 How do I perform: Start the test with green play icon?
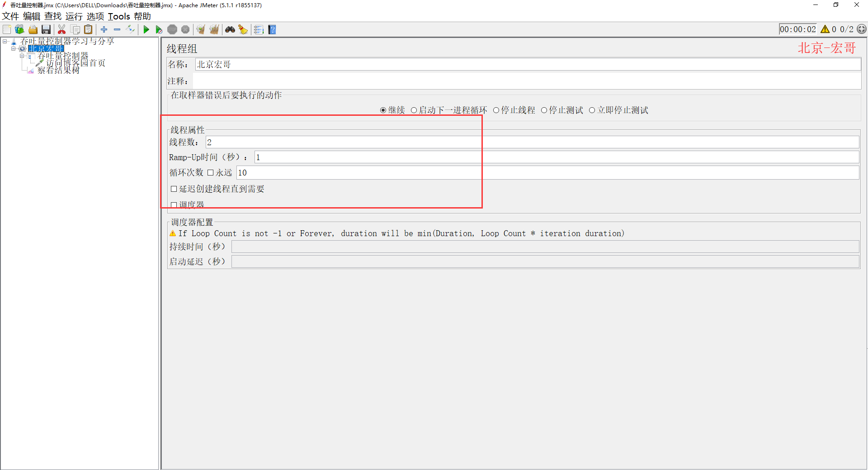click(x=146, y=29)
